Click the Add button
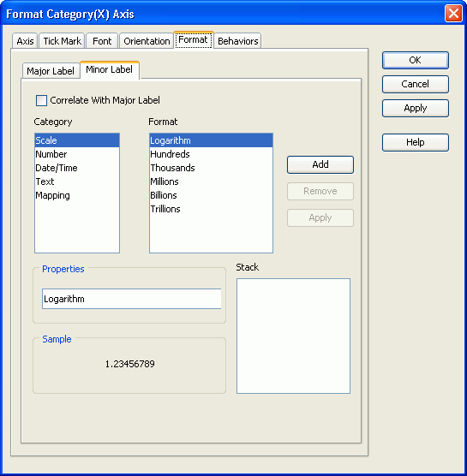The width and height of the screenshot is (467, 476). (320, 164)
